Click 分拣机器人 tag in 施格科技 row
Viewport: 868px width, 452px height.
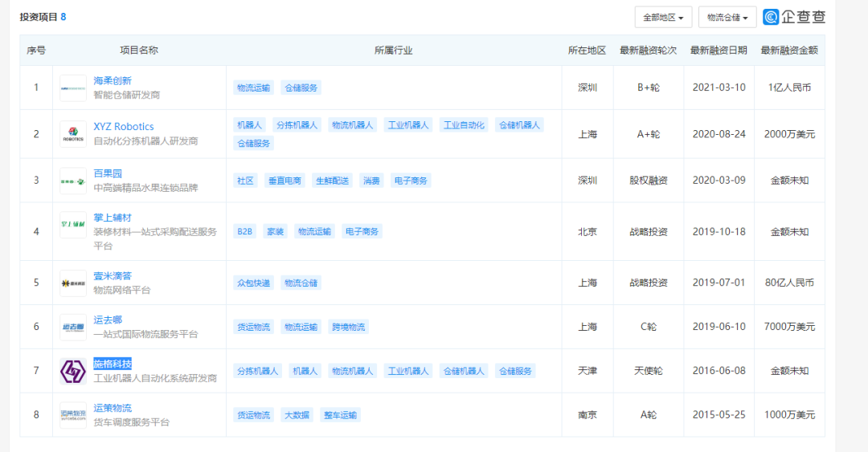pos(257,371)
